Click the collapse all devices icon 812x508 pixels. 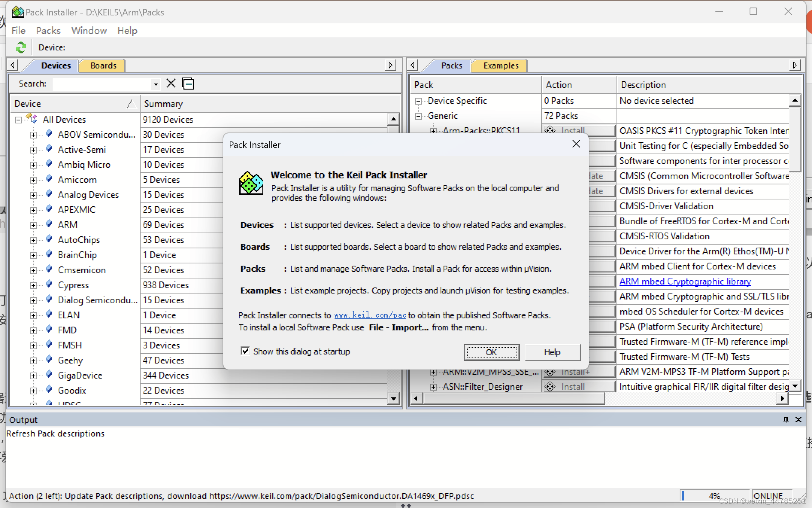coord(188,83)
